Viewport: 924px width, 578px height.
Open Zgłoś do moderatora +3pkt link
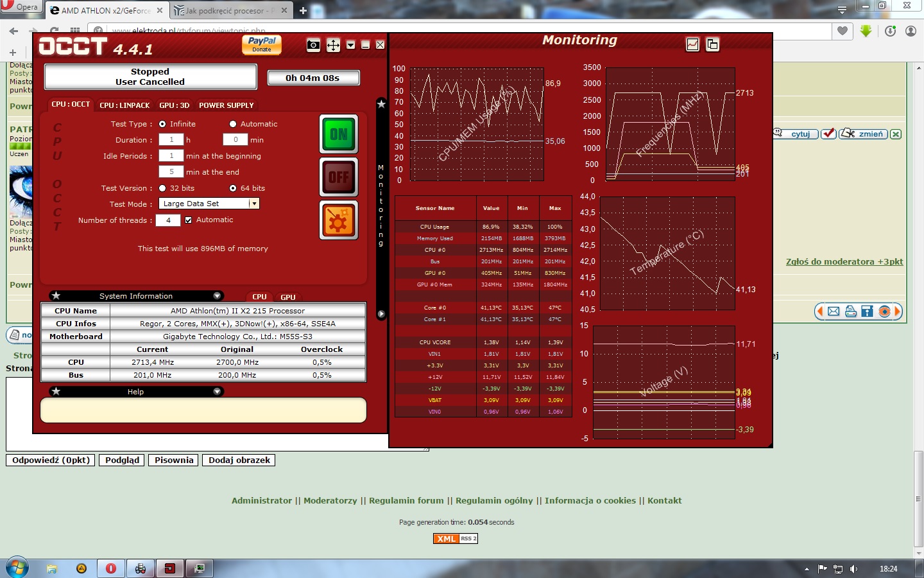tap(844, 261)
